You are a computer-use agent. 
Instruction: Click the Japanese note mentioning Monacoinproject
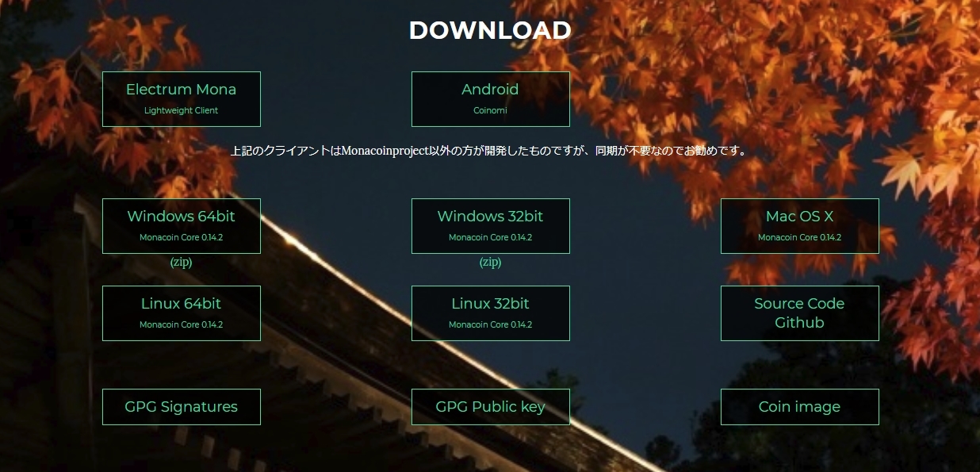click(x=489, y=151)
